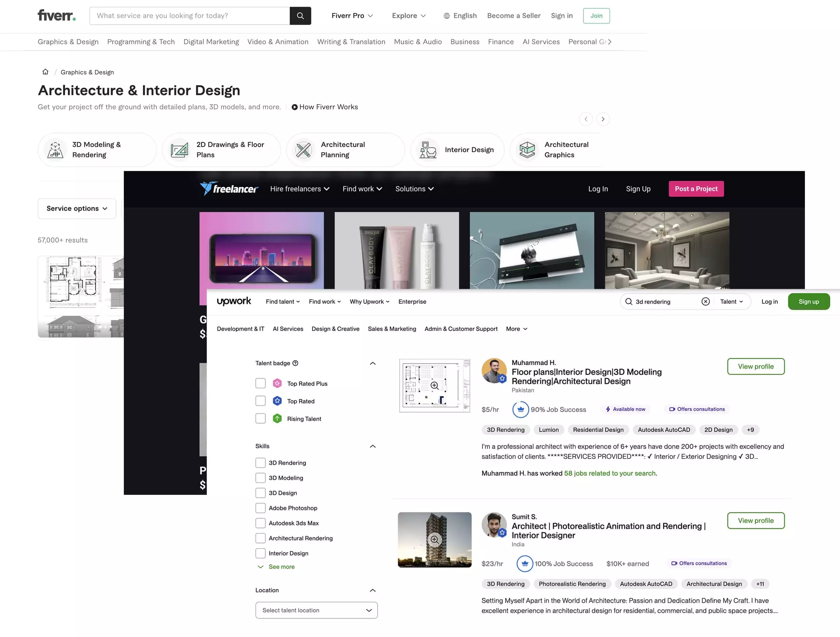Viewport: 840px width, 637px height.
Task: Collapse the Location filter section
Action: point(373,590)
